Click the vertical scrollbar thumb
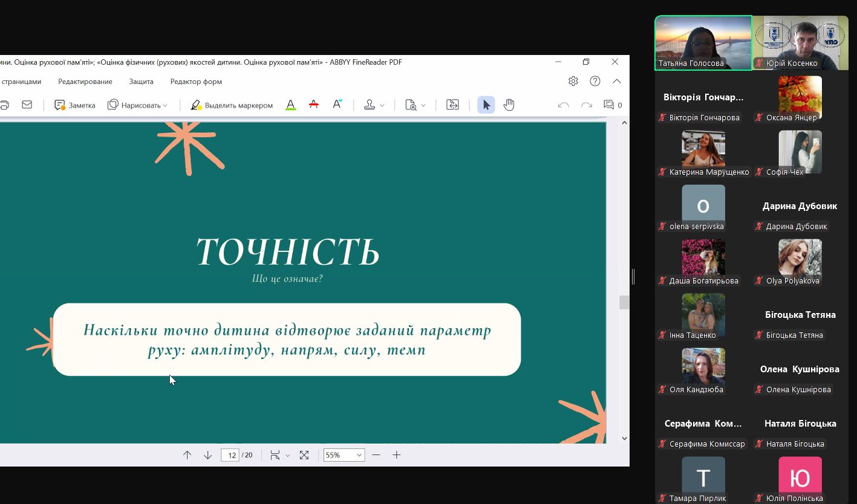This screenshot has height=504, width=857. click(x=624, y=302)
